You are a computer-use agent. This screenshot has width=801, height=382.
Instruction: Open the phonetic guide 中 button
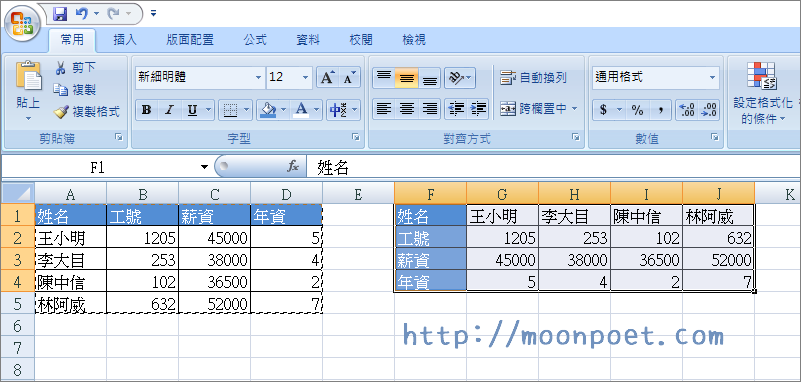[338, 109]
